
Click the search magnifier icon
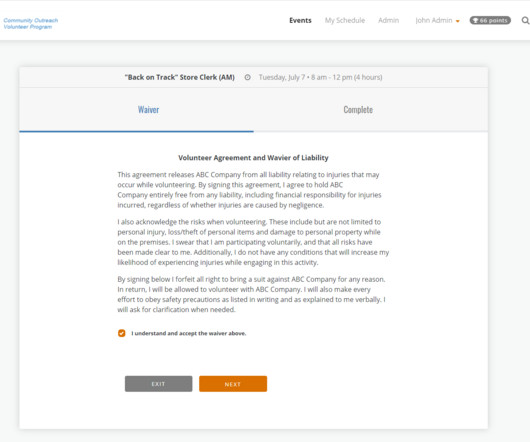525,21
